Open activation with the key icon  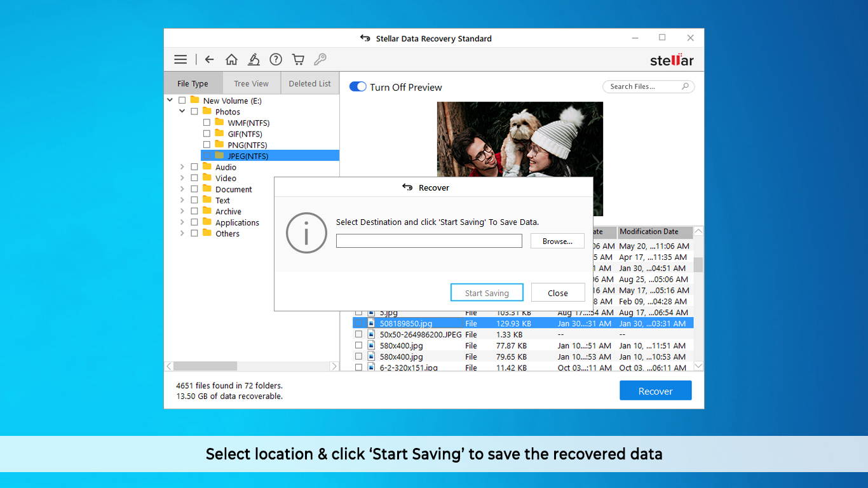pos(320,58)
